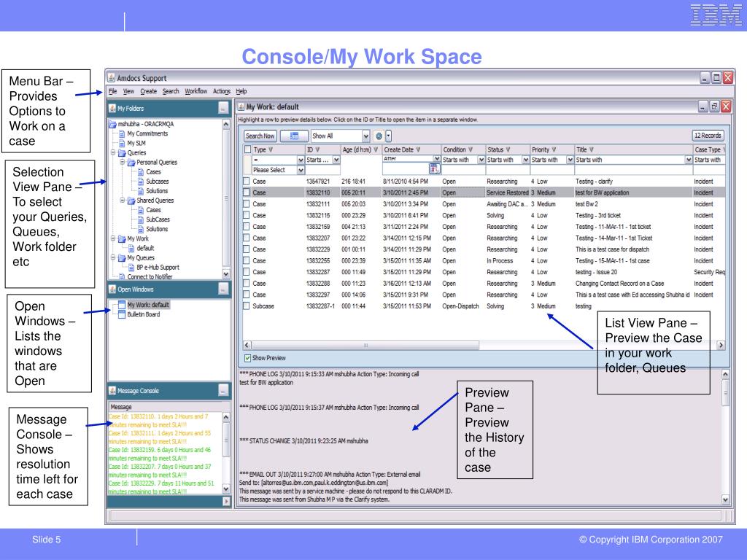Open Create Date 'After' filter dropdown
747x560 pixels.
(x=437, y=158)
